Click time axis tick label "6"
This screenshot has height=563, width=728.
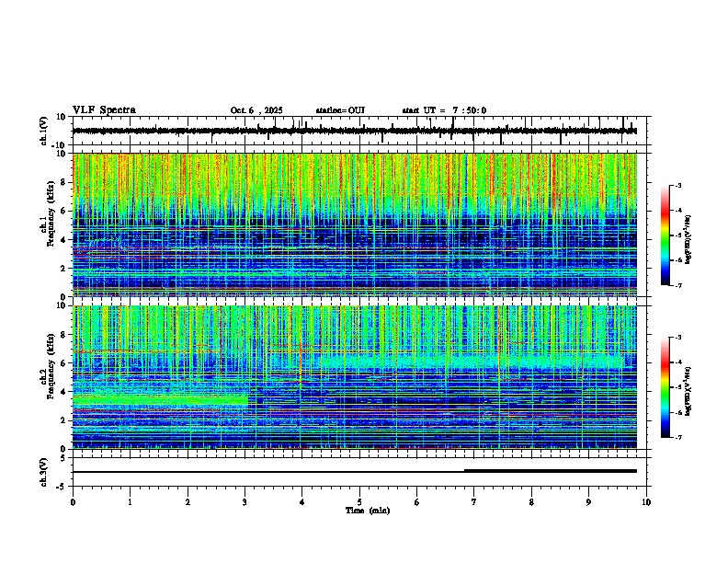click(x=417, y=502)
